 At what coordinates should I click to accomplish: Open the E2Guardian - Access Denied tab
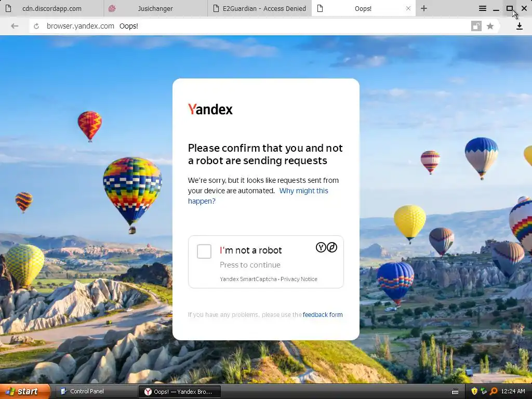click(260, 8)
